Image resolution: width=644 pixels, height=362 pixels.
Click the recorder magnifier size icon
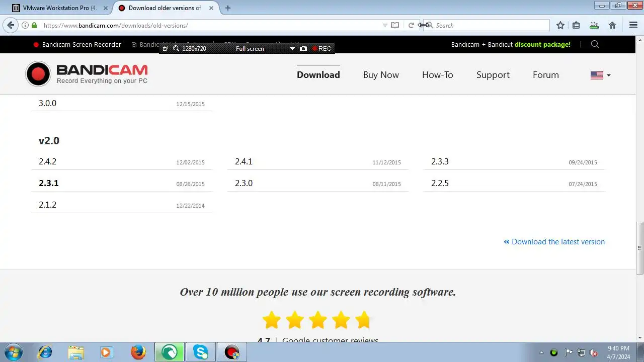[176, 48]
